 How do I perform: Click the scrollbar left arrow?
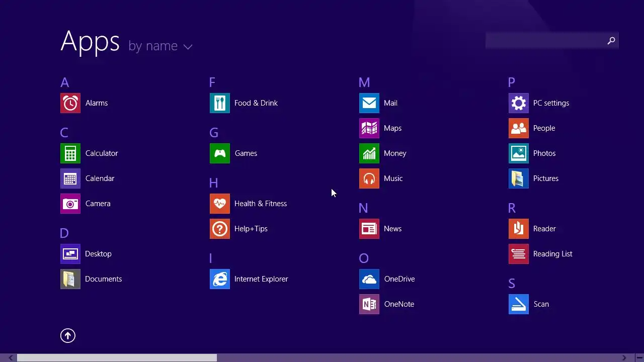pos(11,358)
